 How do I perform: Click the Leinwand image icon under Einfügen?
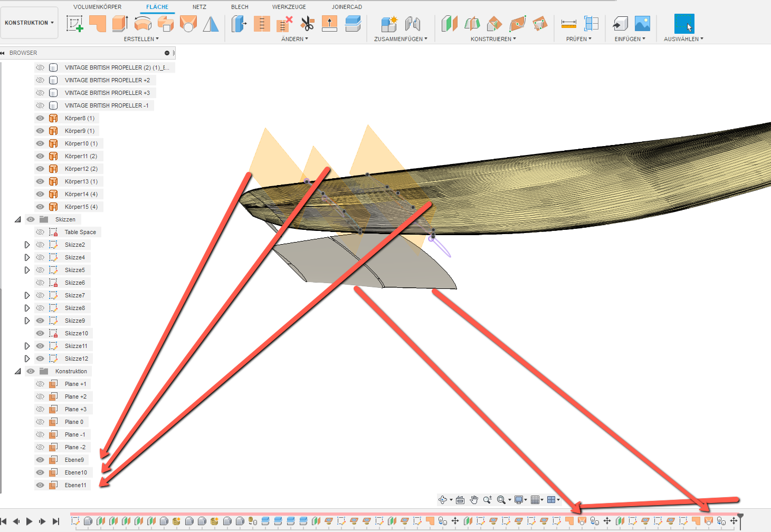642,24
